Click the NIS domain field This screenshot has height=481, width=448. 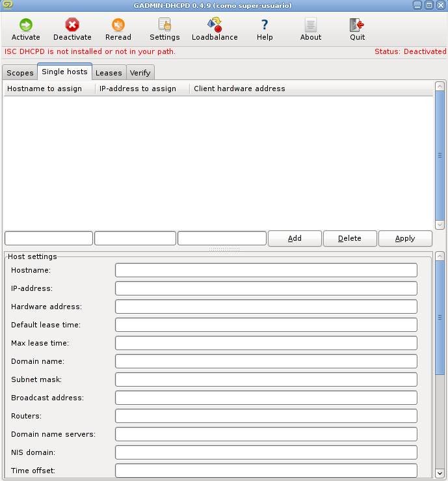click(266, 452)
